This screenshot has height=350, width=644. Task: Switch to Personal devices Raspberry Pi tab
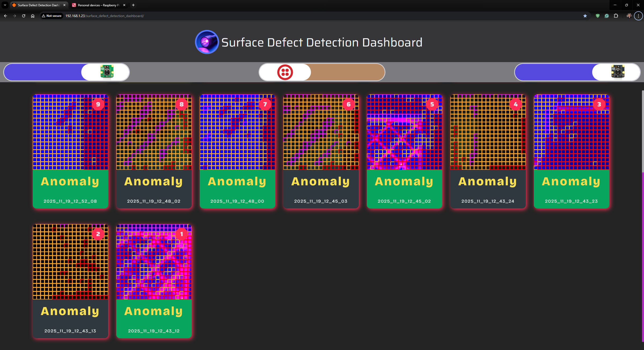(x=99, y=5)
